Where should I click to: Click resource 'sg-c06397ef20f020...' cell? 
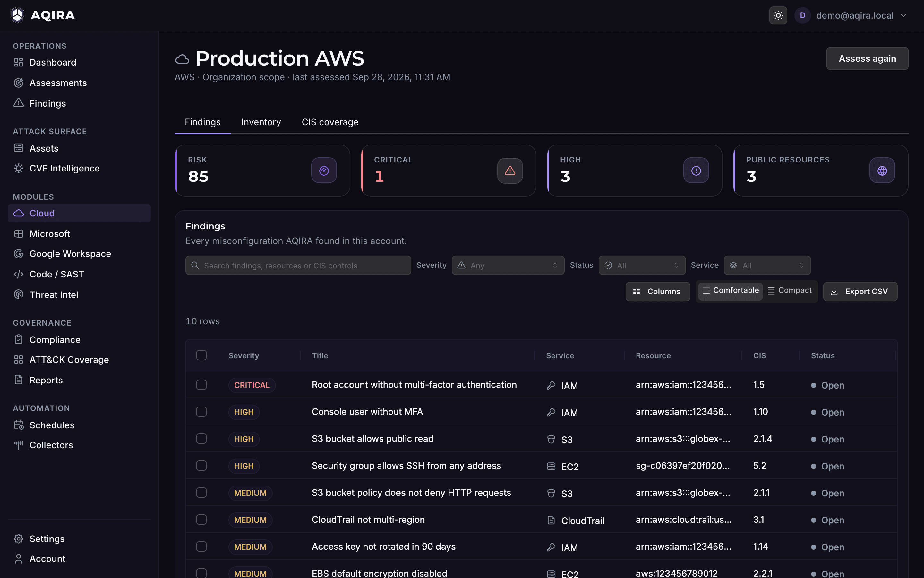[x=682, y=466]
